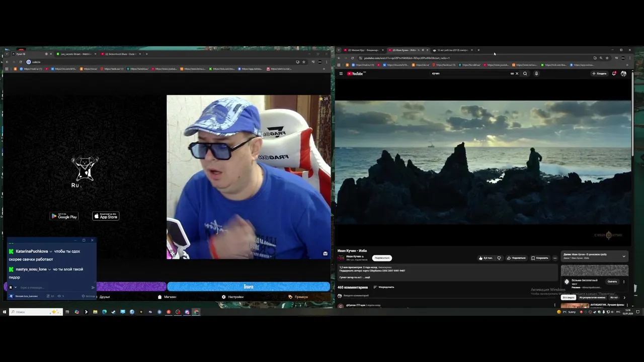
Task: Open YouTube notifications bell
Action: 614,73
